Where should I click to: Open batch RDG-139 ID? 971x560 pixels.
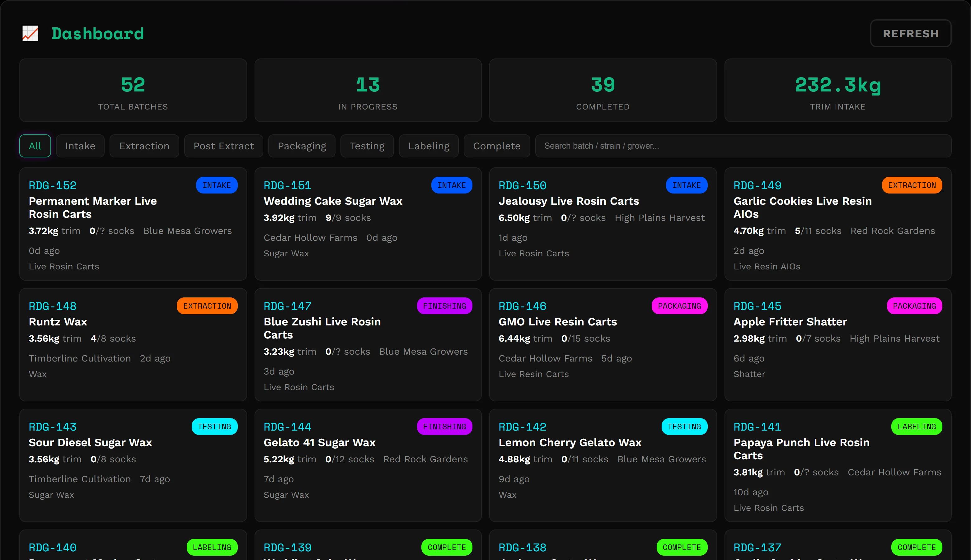click(x=287, y=548)
